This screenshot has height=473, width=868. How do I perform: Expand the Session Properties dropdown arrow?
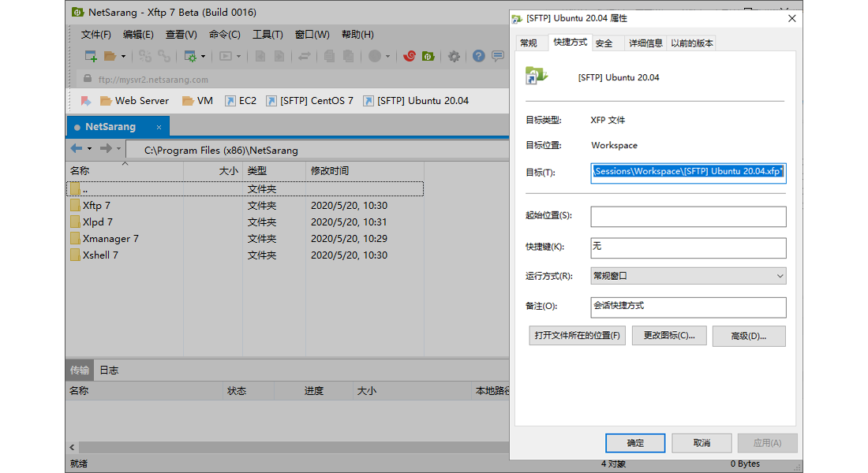click(203, 57)
